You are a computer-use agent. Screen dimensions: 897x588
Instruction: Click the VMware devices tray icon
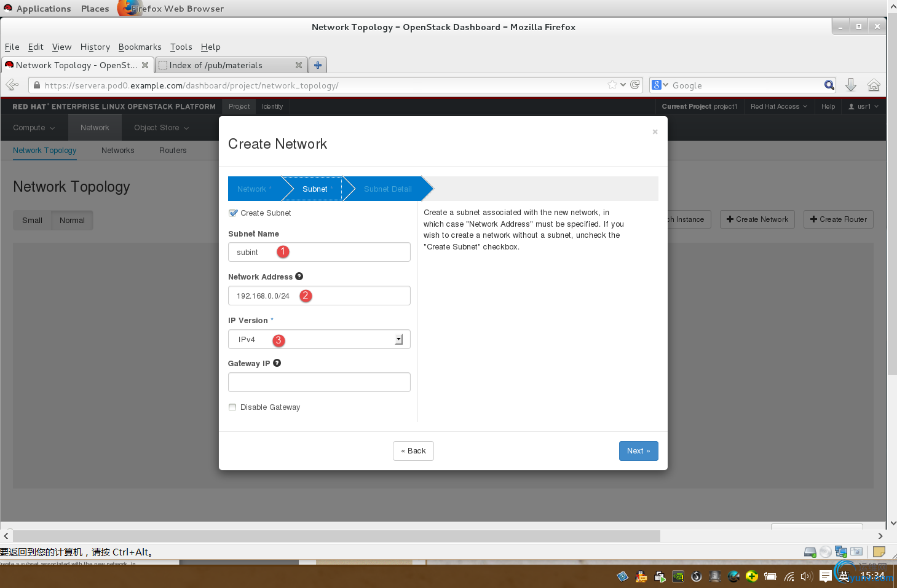pyautogui.click(x=660, y=576)
